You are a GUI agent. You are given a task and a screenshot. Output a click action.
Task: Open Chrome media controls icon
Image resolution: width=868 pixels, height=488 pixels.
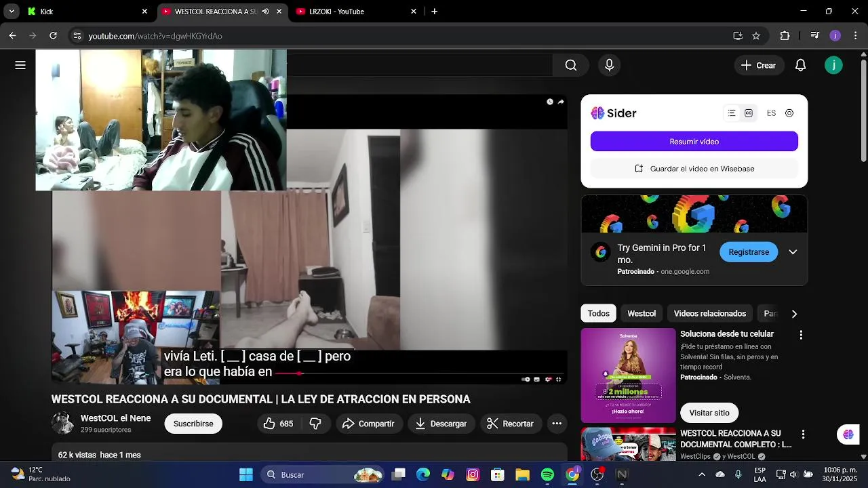815,36
